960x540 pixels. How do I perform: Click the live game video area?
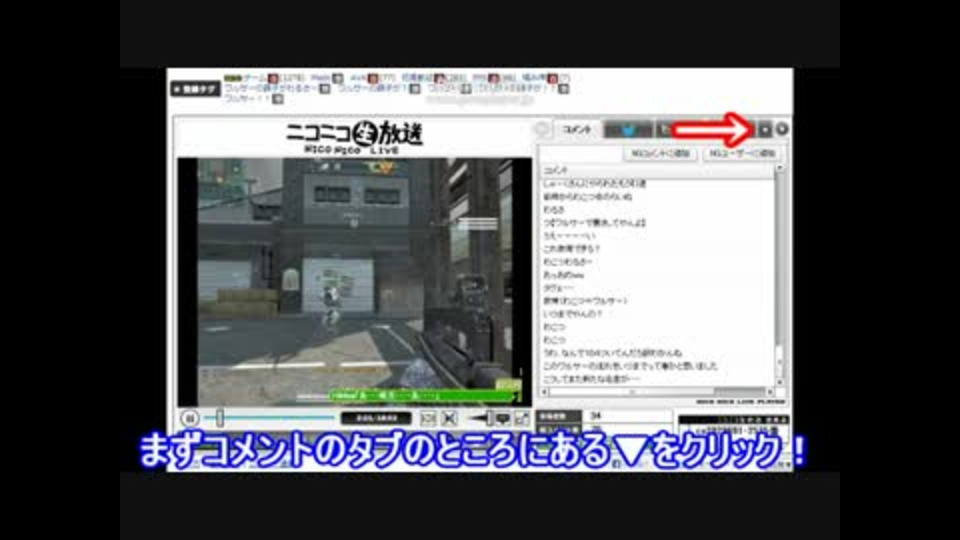356,281
